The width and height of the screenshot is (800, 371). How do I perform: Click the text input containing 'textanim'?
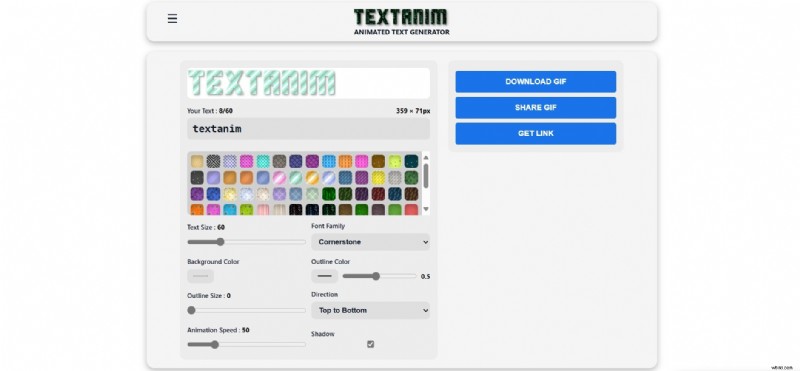(x=308, y=129)
